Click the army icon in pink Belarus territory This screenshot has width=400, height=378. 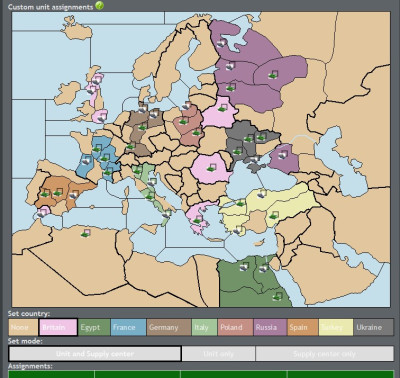tap(222, 108)
